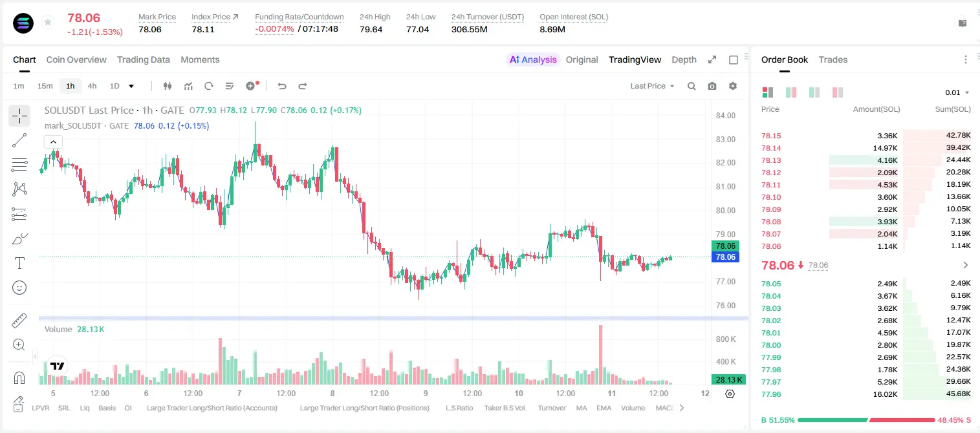Image resolution: width=980 pixels, height=433 pixels.
Task: Show only sell orders in order book
Action: 838,92
